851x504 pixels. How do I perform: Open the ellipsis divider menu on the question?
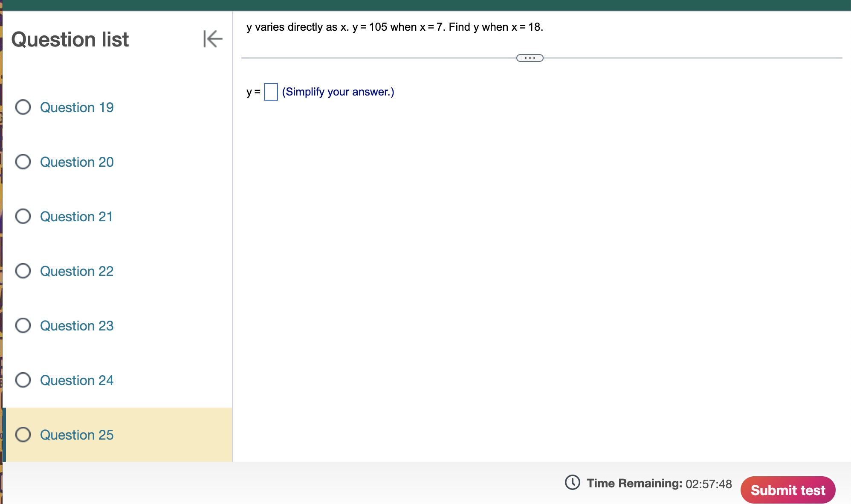click(x=530, y=58)
